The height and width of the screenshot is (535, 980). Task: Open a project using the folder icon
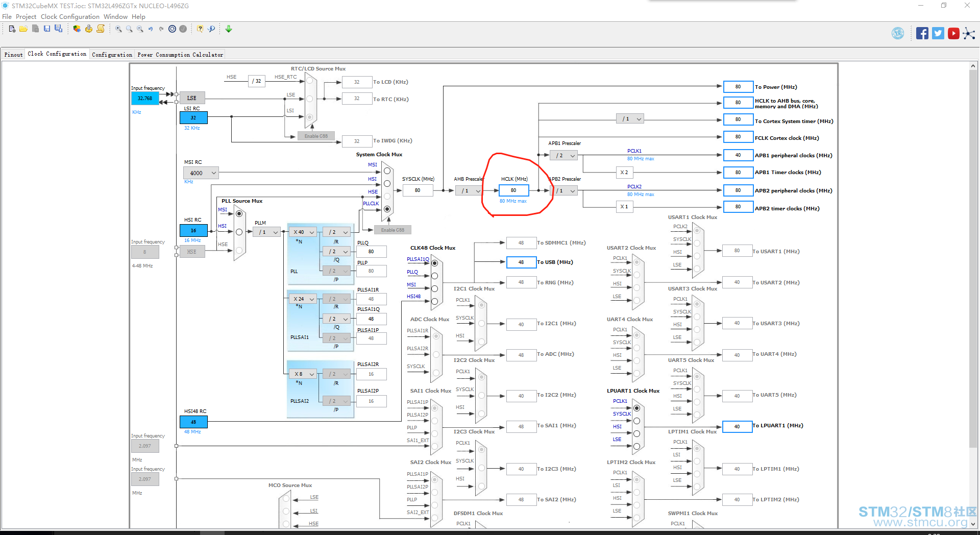(x=23, y=29)
